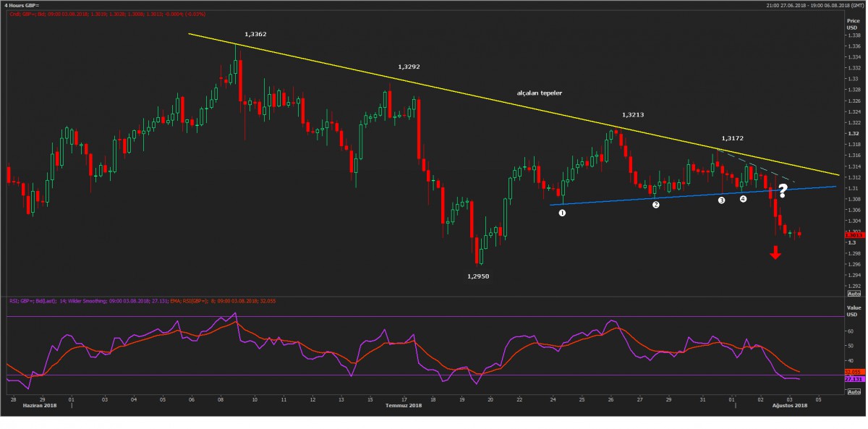Select circled marker number 4 on chart

(x=743, y=199)
